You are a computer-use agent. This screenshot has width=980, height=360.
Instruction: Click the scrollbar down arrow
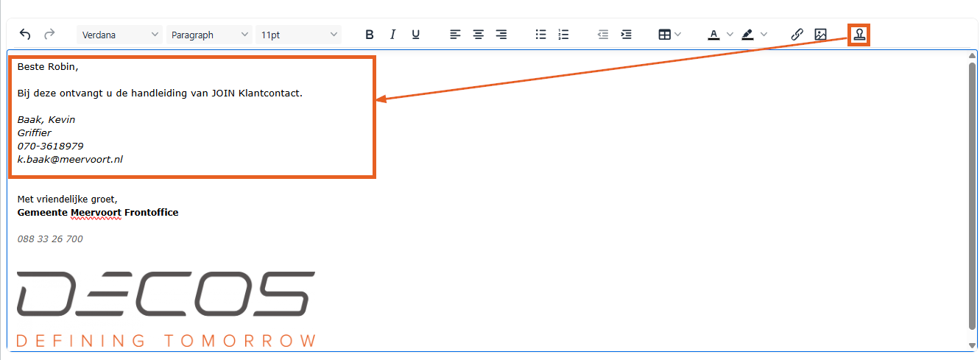coord(972,345)
